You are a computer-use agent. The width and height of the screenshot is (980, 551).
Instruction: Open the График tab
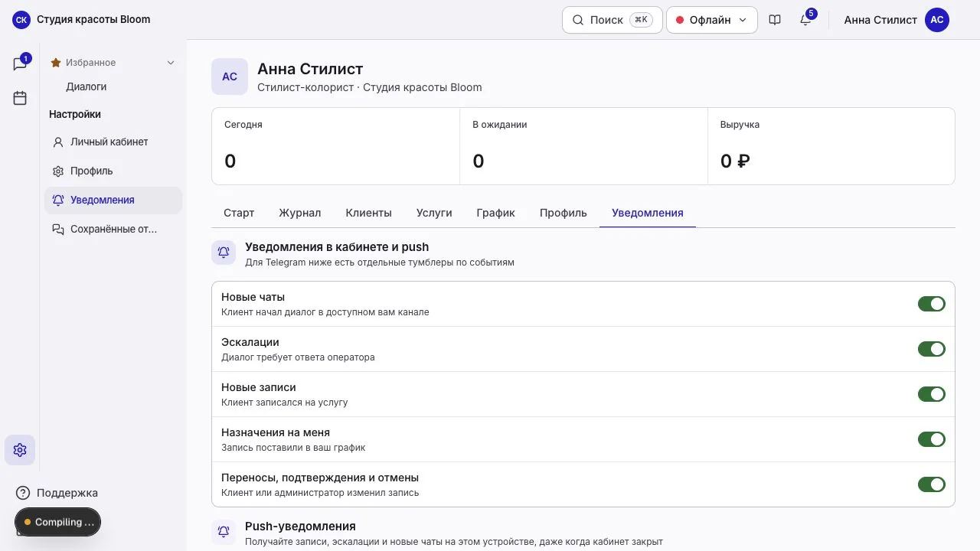[x=495, y=213]
